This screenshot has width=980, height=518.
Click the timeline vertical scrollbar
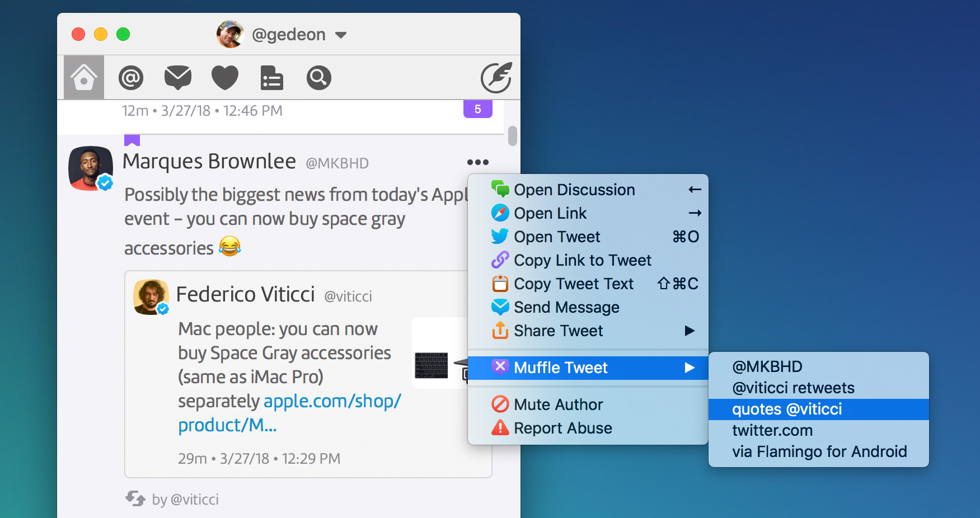[x=512, y=136]
